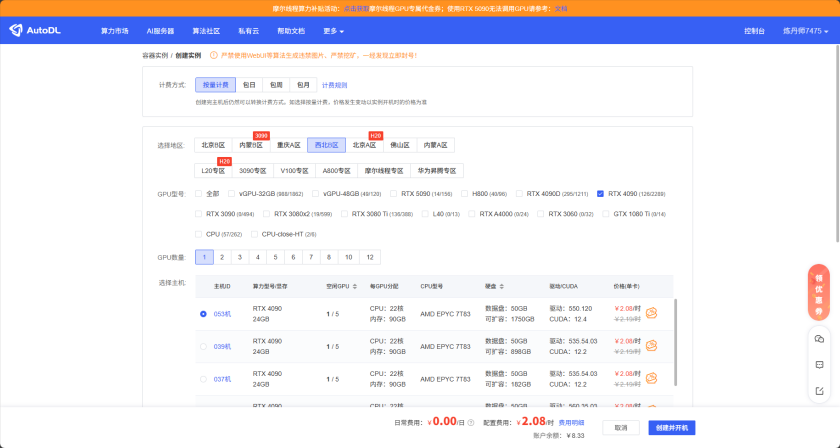Check the GTX 1080 Ti checkbox
This screenshot has width=840, height=448.
pyautogui.click(x=605, y=214)
